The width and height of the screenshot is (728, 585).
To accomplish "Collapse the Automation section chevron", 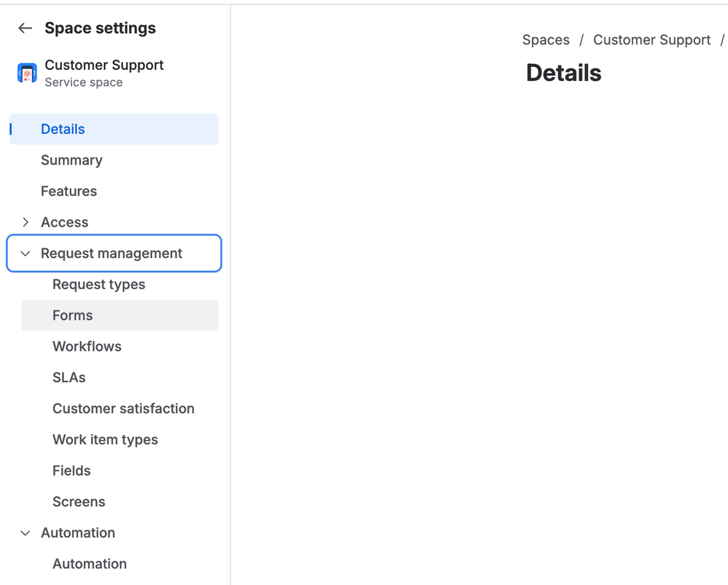I will click(x=26, y=533).
